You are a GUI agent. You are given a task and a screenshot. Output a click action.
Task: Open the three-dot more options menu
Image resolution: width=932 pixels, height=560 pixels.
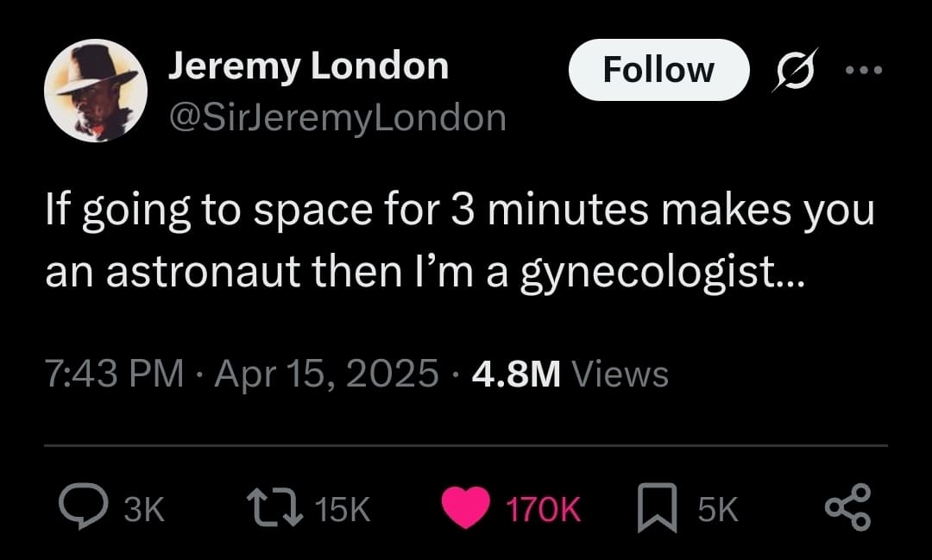point(864,71)
